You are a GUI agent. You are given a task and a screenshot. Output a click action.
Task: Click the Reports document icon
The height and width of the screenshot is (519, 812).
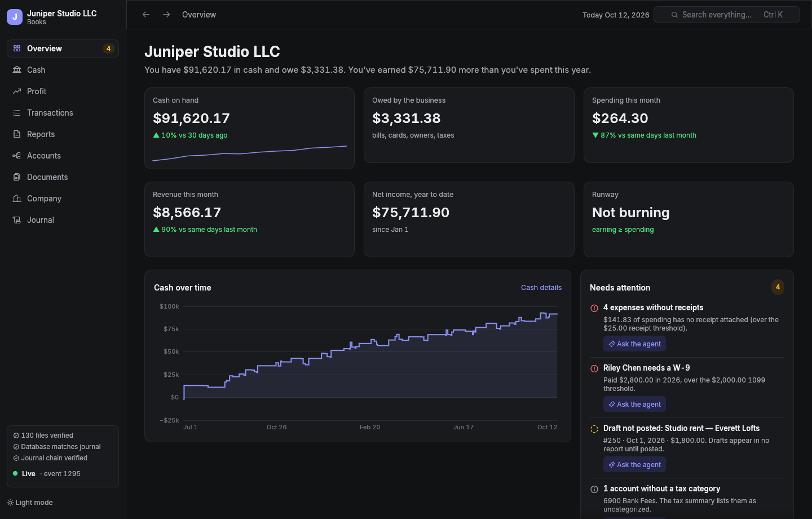tap(17, 134)
